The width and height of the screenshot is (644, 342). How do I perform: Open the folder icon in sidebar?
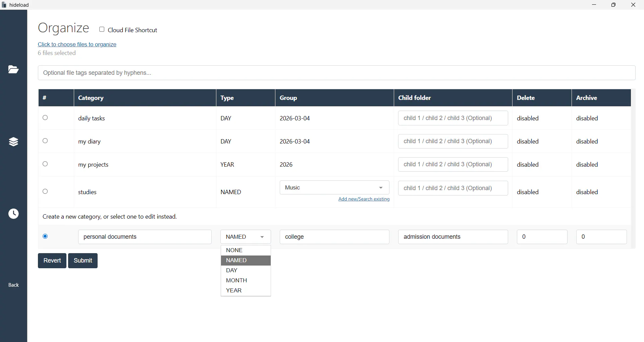(x=13, y=69)
